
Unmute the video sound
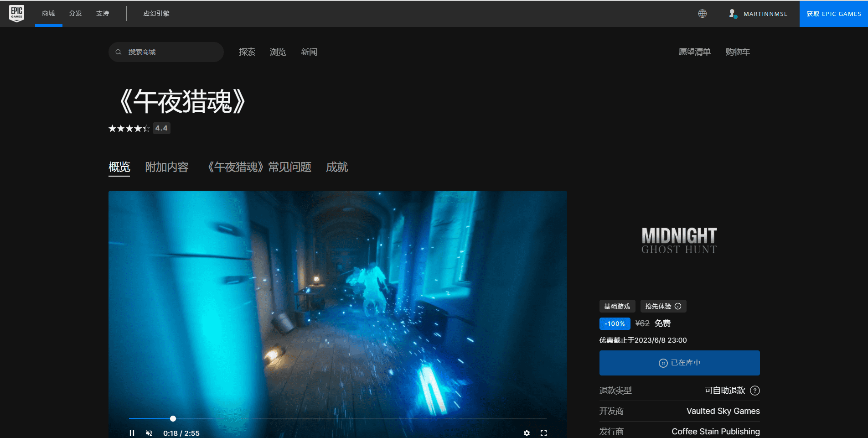coord(149,433)
